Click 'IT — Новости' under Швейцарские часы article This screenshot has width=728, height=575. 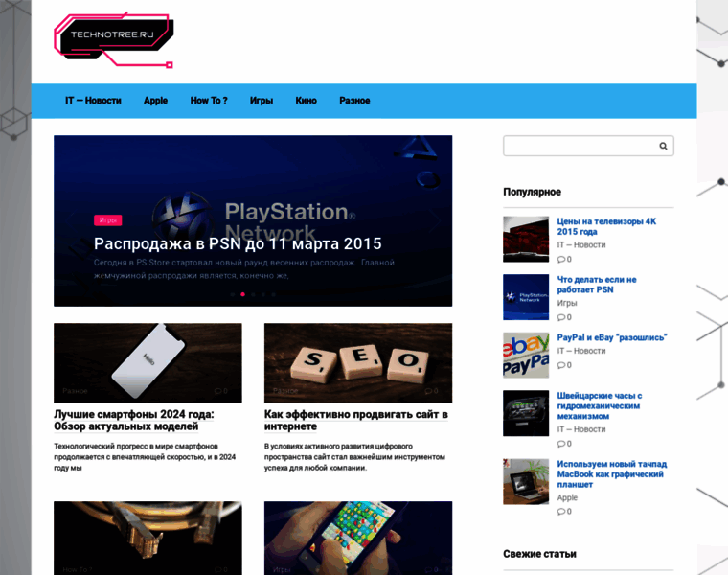(x=581, y=429)
